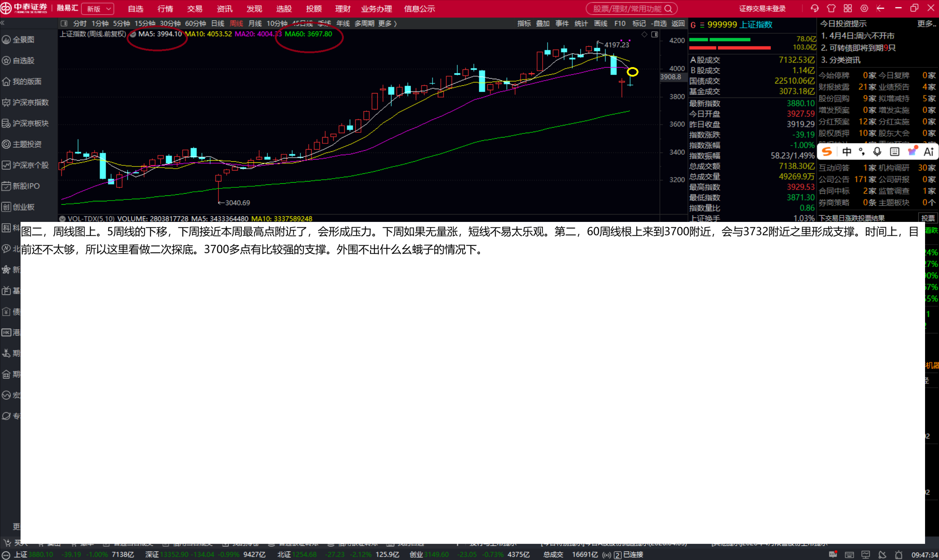
Task: Collapse the left sidebar with double chevron
Action: [3, 23]
